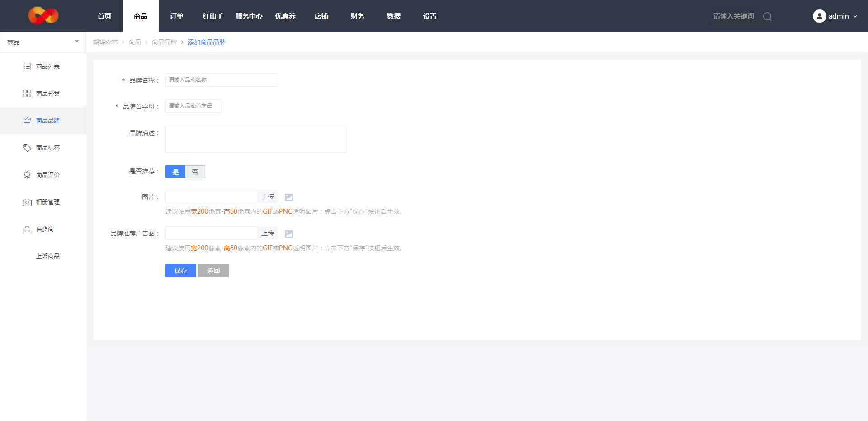Image resolution: width=868 pixels, height=421 pixels.
Task: Focus the 请输入关键词 search box
Action: pyautogui.click(x=736, y=16)
